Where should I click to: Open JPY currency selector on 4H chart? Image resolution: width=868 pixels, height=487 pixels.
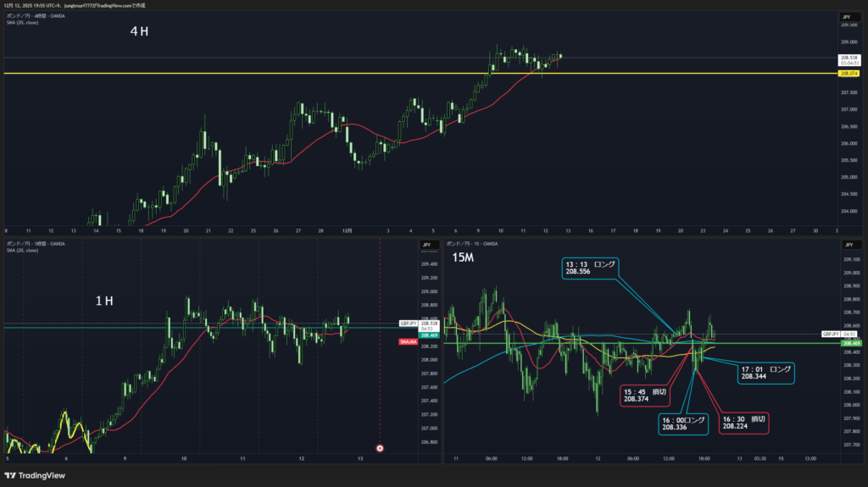(846, 17)
